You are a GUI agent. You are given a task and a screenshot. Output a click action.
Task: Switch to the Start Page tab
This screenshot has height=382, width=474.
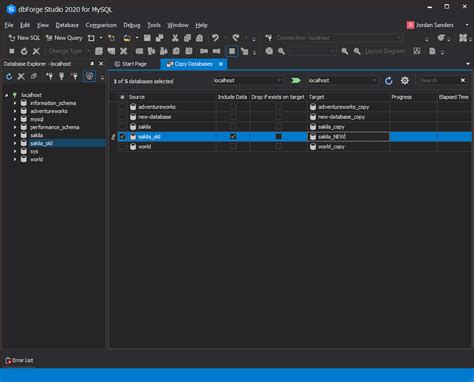coord(131,64)
